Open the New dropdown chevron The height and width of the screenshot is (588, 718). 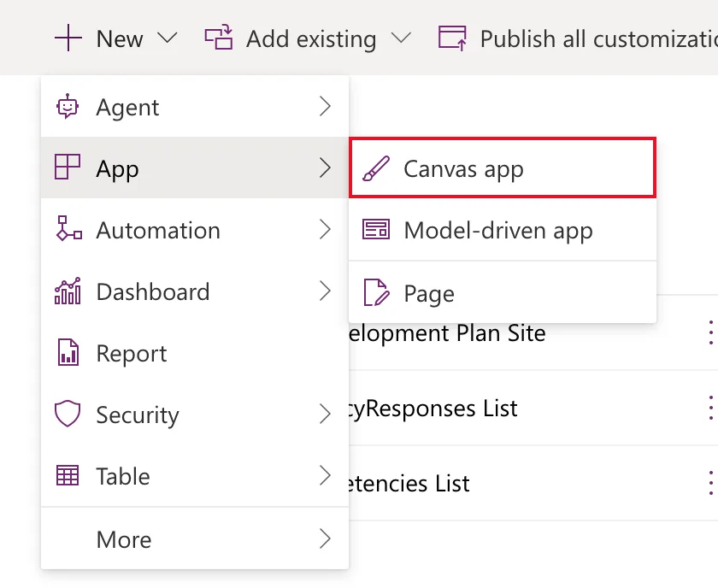tap(168, 38)
